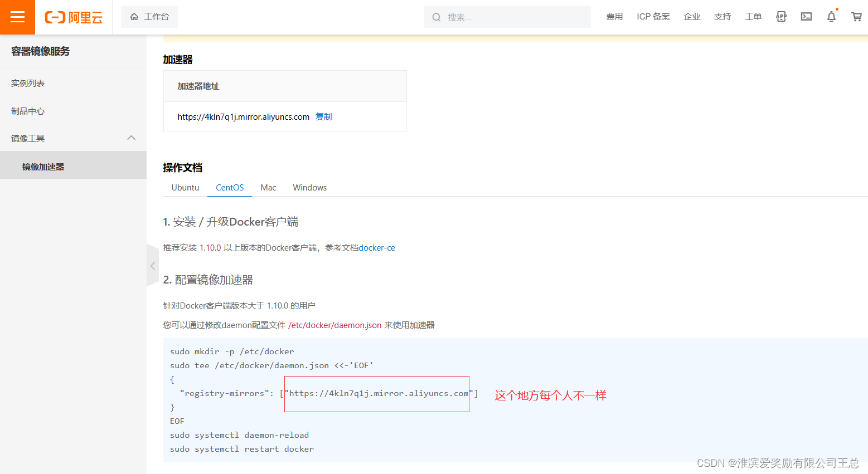868x474 pixels.
Task: Click the mobile APP icon
Action: tap(780, 17)
